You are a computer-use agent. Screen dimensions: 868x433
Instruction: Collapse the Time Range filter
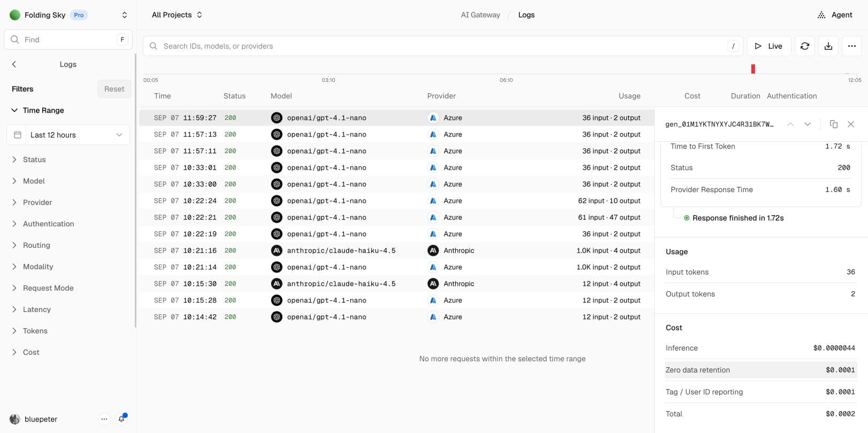pyautogui.click(x=37, y=110)
